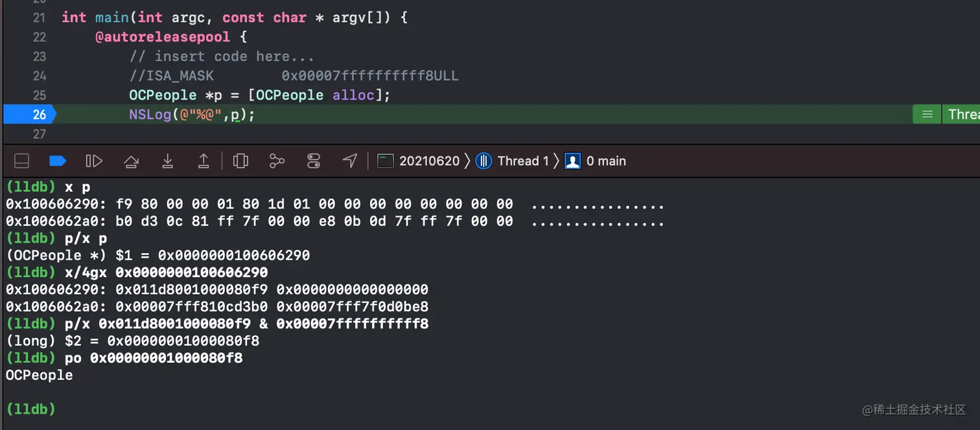The image size is (980, 430).
Task: Click the OCPeople alloc statement
Action: 260,95
